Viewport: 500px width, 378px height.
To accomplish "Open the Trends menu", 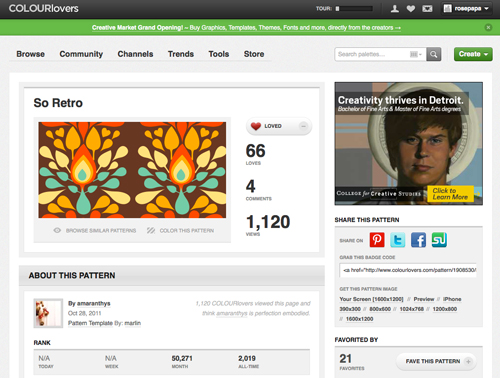I will point(181,54).
